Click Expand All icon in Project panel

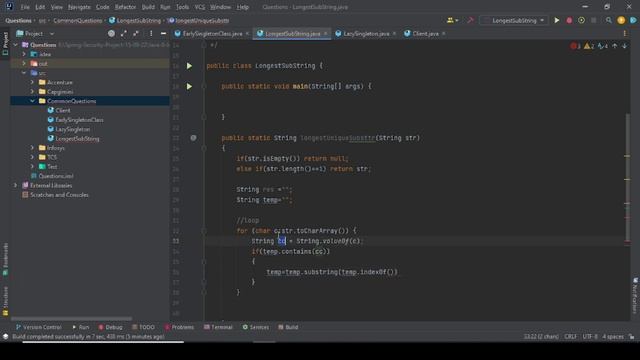tap(124, 33)
